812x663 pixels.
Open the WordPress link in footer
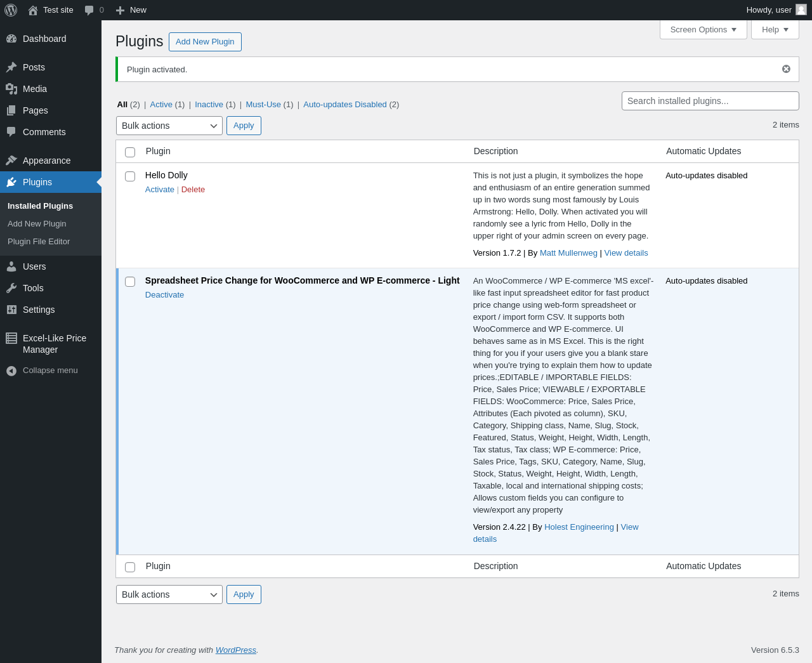click(236, 650)
